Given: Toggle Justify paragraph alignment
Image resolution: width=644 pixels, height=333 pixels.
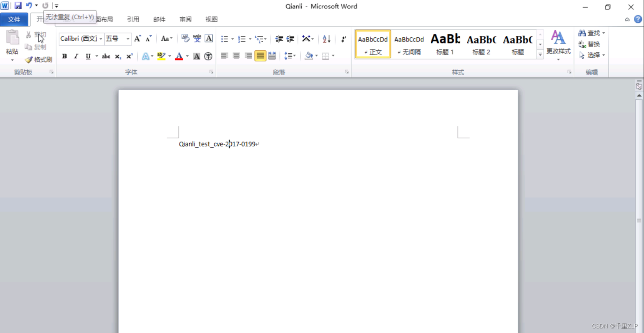Looking at the screenshot, I should coord(260,56).
